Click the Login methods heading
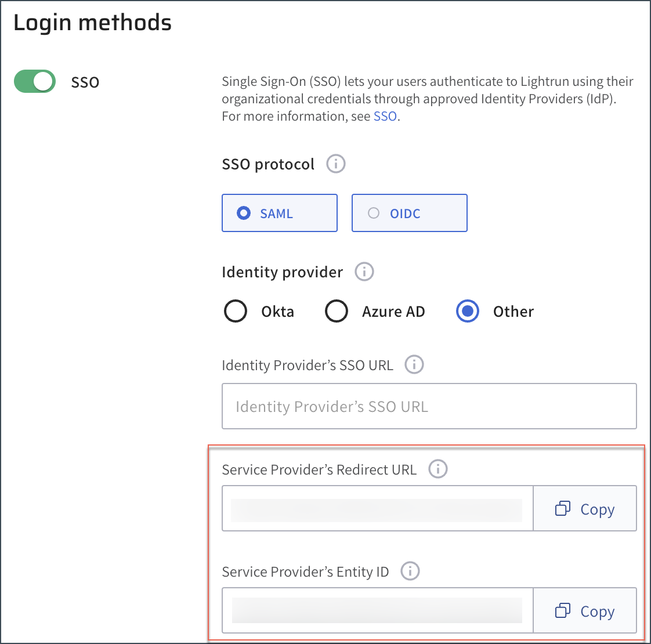 click(92, 23)
